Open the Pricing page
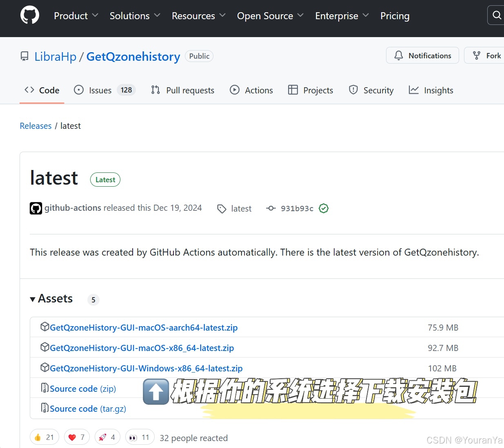The width and height of the screenshot is (504, 448). click(x=395, y=16)
